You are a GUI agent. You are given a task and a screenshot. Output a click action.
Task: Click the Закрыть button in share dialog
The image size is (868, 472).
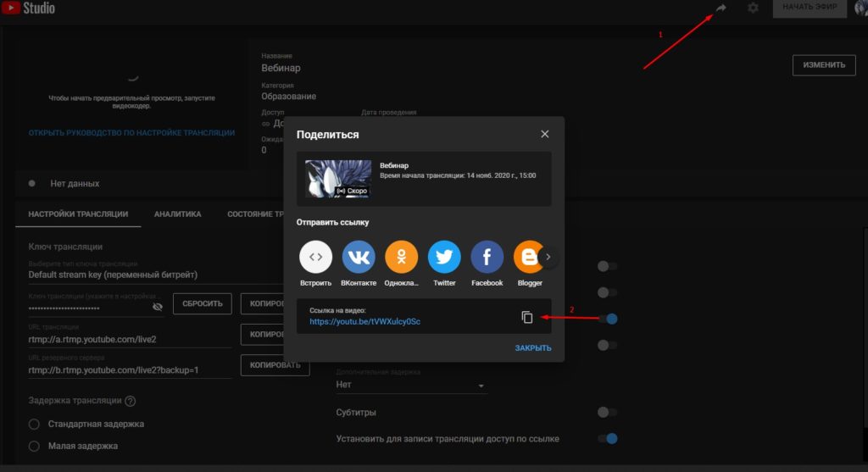(x=533, y=348)
